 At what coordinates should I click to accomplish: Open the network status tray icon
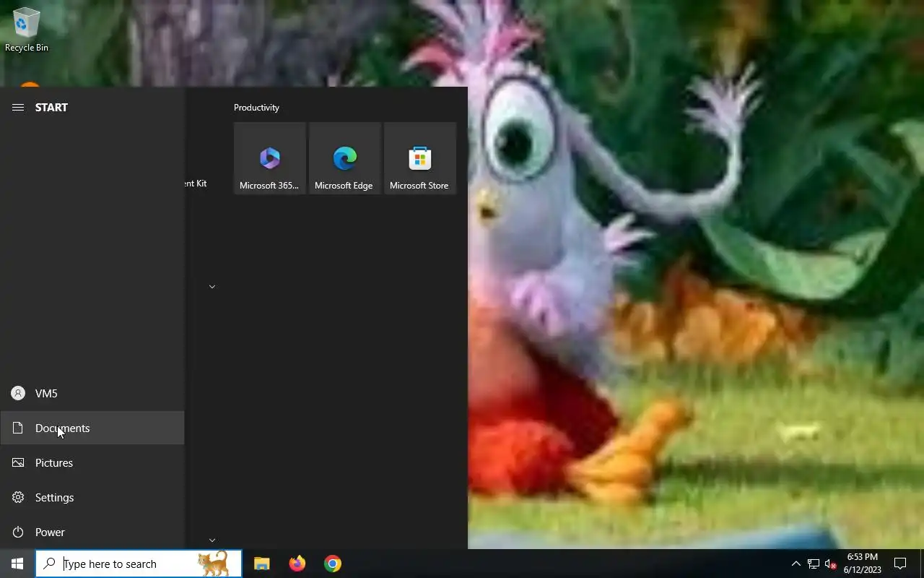pyautogui.click(x=814, y=564)
